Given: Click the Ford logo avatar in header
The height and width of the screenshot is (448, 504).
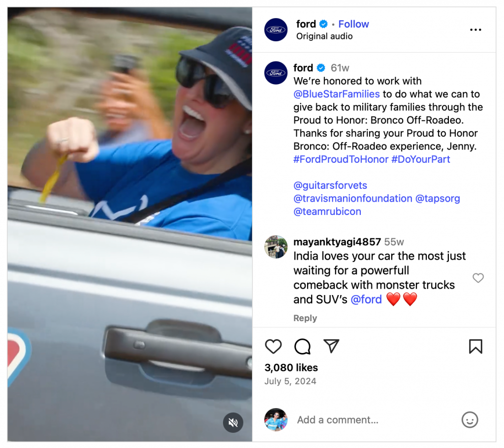Looking at the screenshot, I should (x=276, y=30).
